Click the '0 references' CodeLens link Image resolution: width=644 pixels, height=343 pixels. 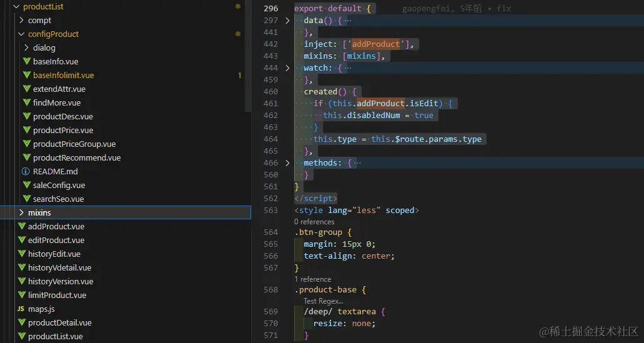coord(314,222)
